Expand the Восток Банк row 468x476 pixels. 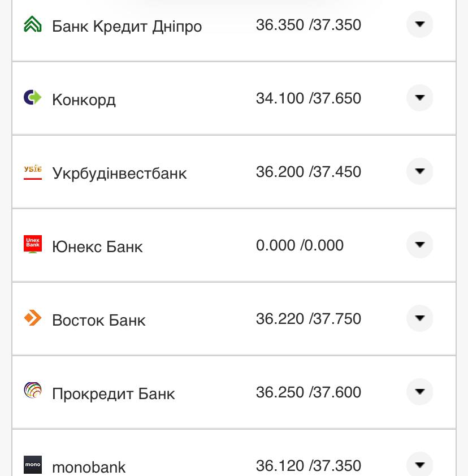pyautogui.click(x=419, y=318)
